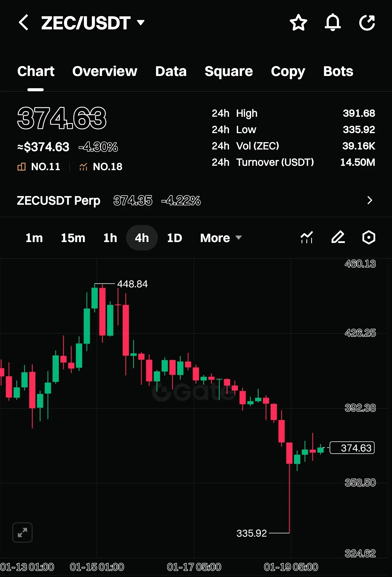Open ZECUSDT Perp chevron arrow
The image size is (392, 577).
click(369, 200)
